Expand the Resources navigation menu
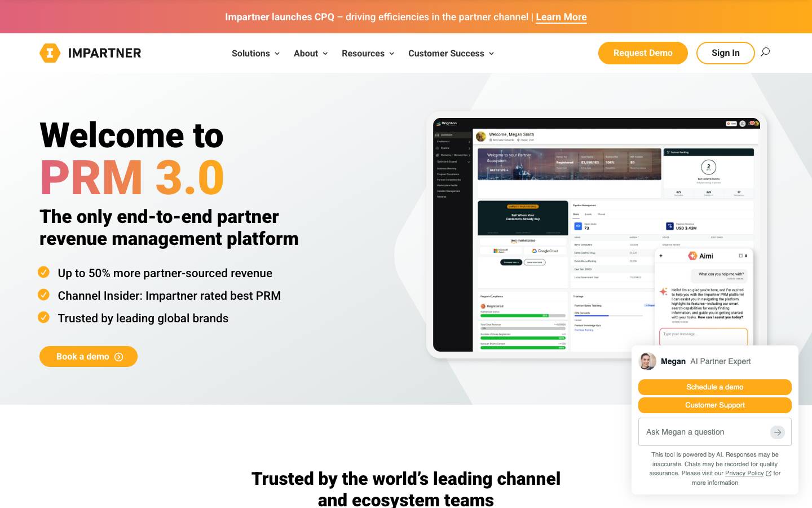812x508 pixels. click(368, 53)
